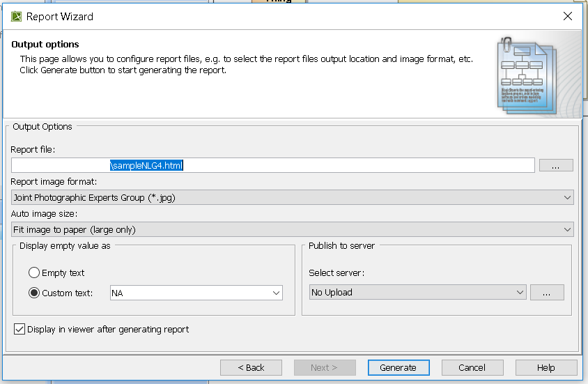Screen dimensions: 588x384
Task: Click the Report Wizard title bar icon
Action: pos(16,16)
